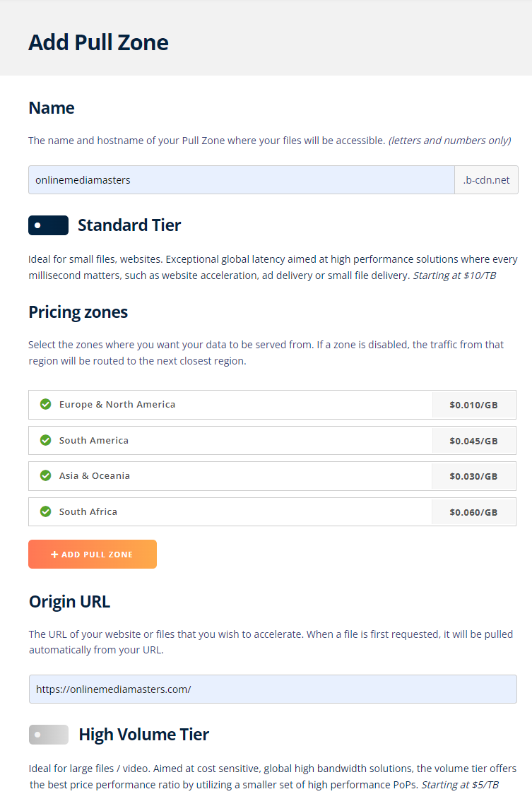Click the $0.030/GB price label
Viewport: 532px width, 806px height.
(x=473, y=476)
